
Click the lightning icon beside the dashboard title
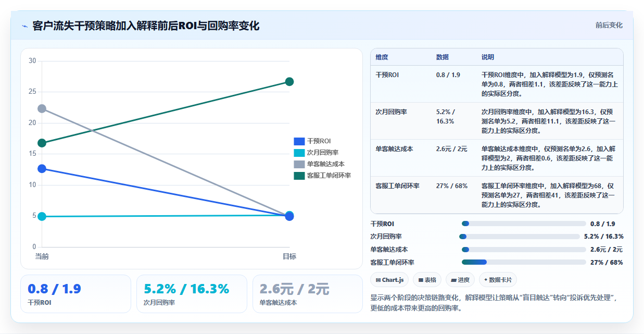[24, 26]
